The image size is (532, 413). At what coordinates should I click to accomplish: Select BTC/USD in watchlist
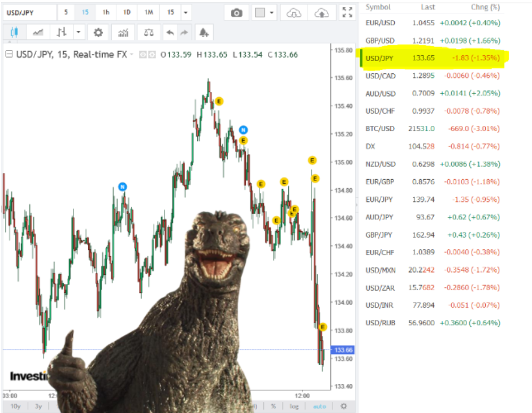[x=433, y=129]
